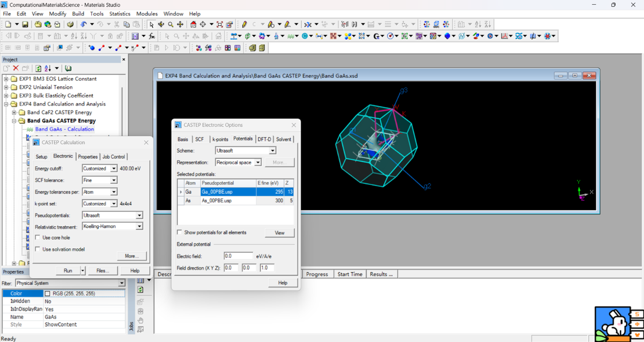Open the Relativistic treatment dropdown
This screenshot has width=644, height=342.
[x=139, y=226]
